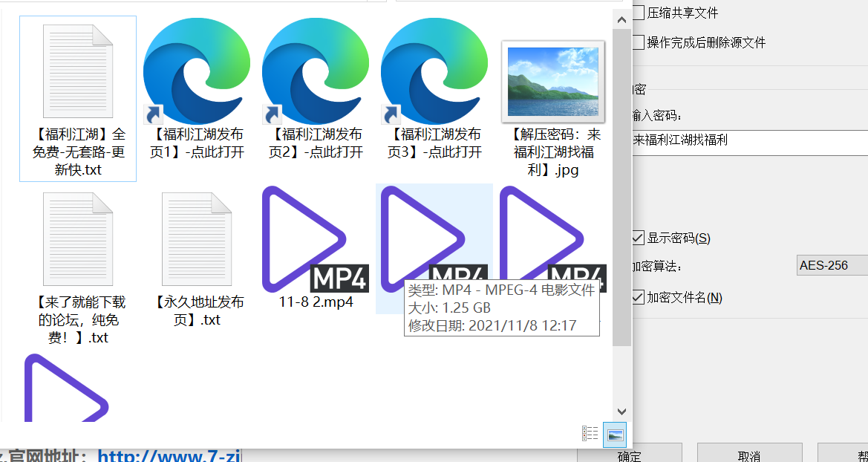Viewport: 868px width, 462px height.
Task: Check 操作完成后删除源文件 option
Action: click(x=638, y=42)
